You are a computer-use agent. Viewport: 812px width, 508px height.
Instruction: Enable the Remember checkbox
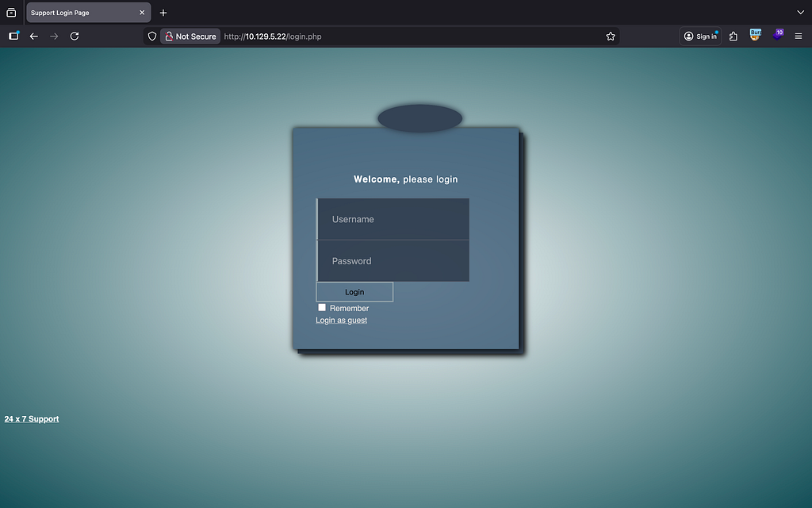click(x=322, y=307)
